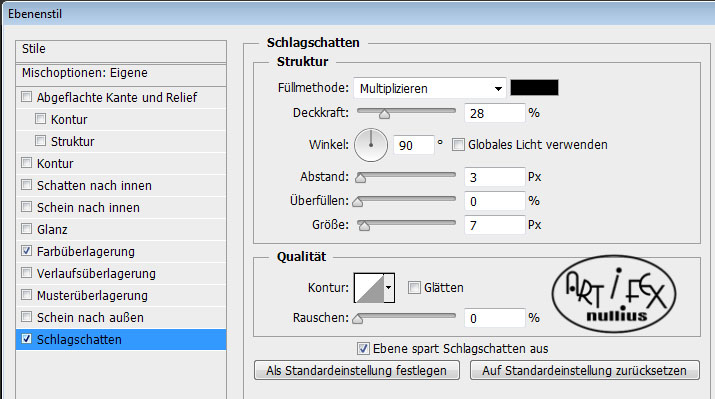Screen dimensions: 715x399
Task: Enable Schein nach innen effect
Action: click(x=26, y=207)
